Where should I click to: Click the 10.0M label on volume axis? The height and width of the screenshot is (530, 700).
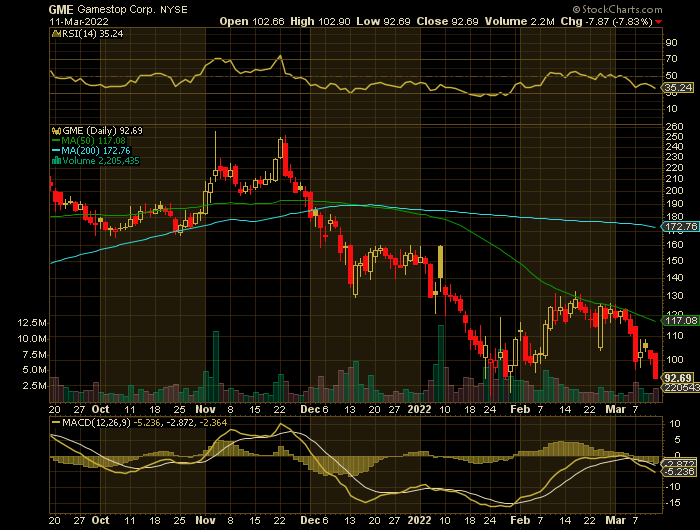point(32,338)
